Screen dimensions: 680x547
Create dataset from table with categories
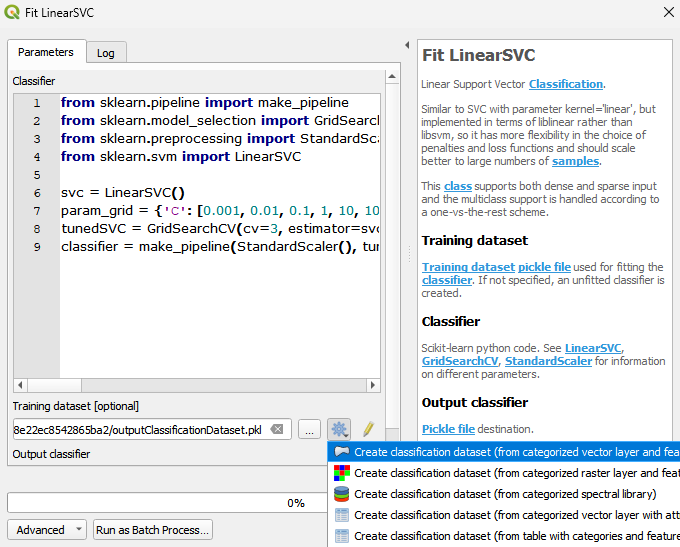[504, 536]
